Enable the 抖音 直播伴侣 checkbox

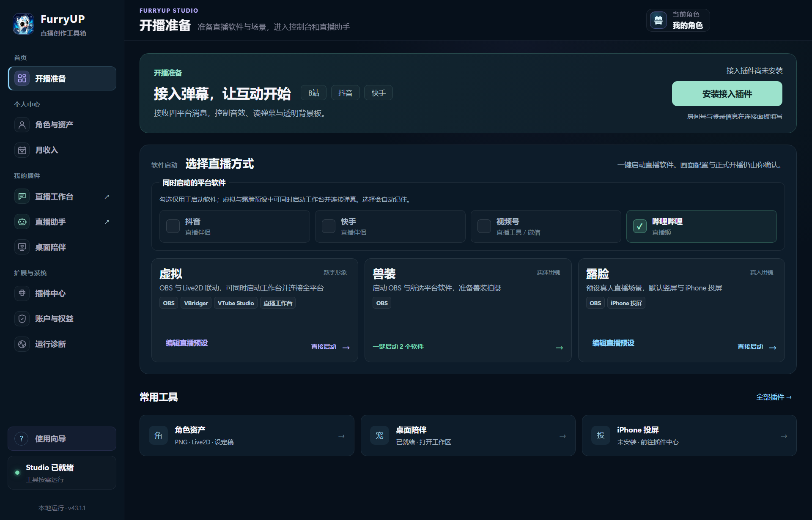pos(173,226)
